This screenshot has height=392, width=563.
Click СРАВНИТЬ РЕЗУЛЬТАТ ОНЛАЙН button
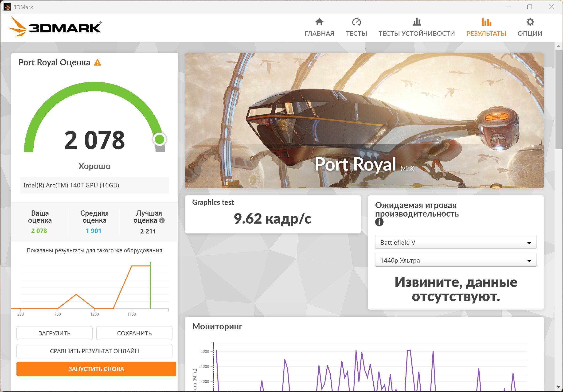point(94,351)
